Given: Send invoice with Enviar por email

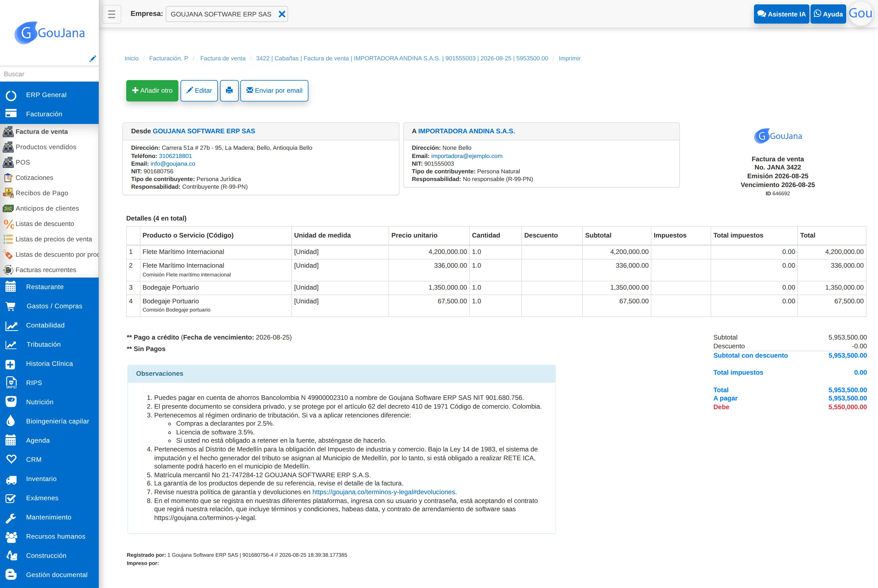Looking at the screenshot, I should pos(274,91).
